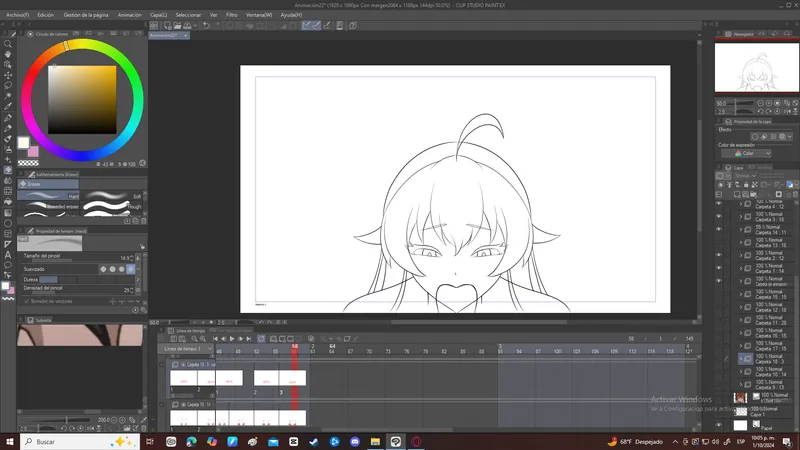This screenshot has width=800, height=450.
Task: Click the Undo arrow in the command bar
Action: pos(206,25)
